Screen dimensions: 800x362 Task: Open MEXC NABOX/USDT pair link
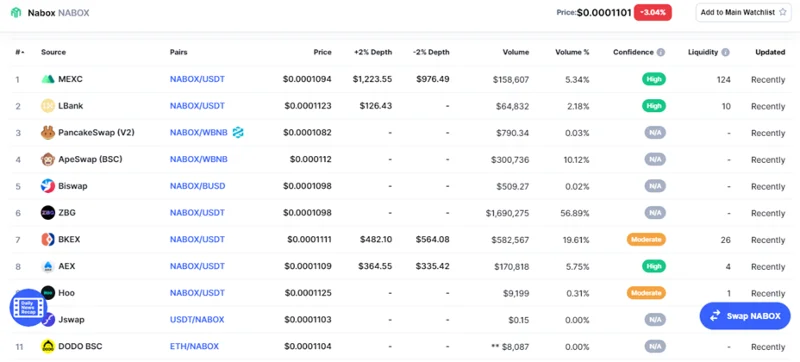(197, 80)
